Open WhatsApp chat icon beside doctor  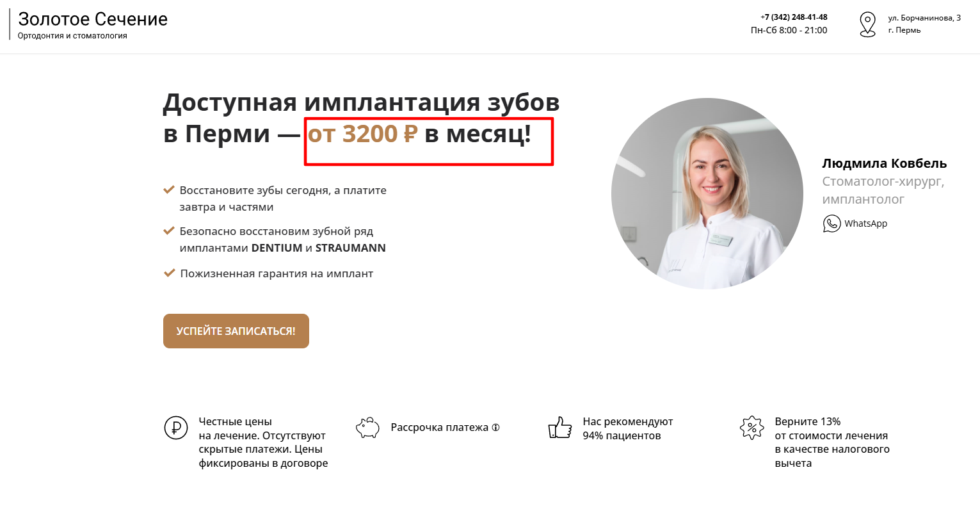coord(831,223)
